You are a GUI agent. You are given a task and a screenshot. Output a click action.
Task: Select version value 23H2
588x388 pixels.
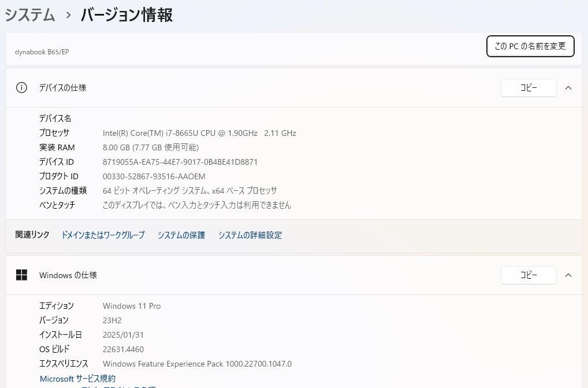click(112, 320)
